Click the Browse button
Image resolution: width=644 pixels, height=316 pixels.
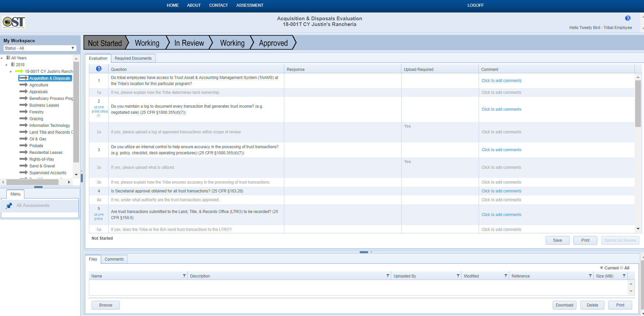coord(105,305)
